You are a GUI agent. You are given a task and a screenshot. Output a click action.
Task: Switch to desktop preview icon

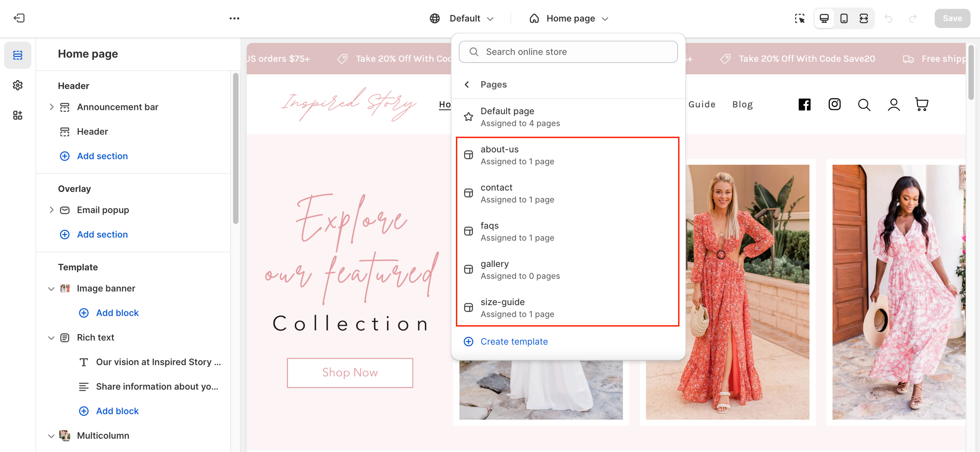pos(824,18)
